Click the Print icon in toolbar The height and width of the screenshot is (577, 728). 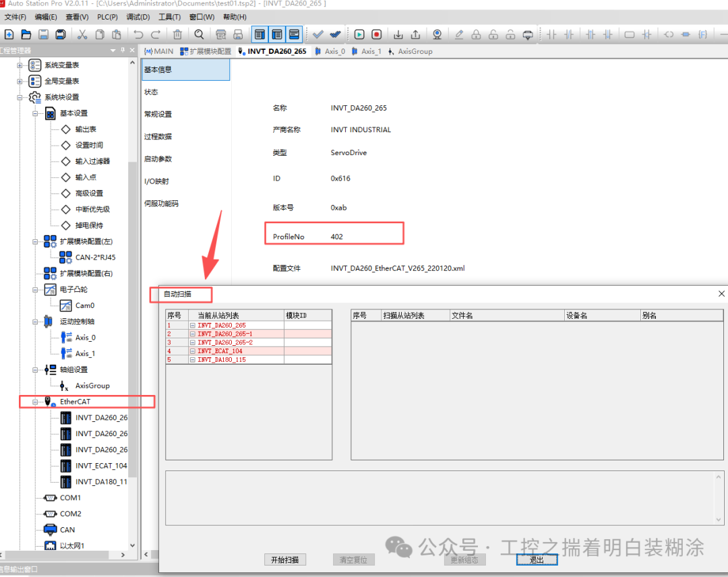238,34
